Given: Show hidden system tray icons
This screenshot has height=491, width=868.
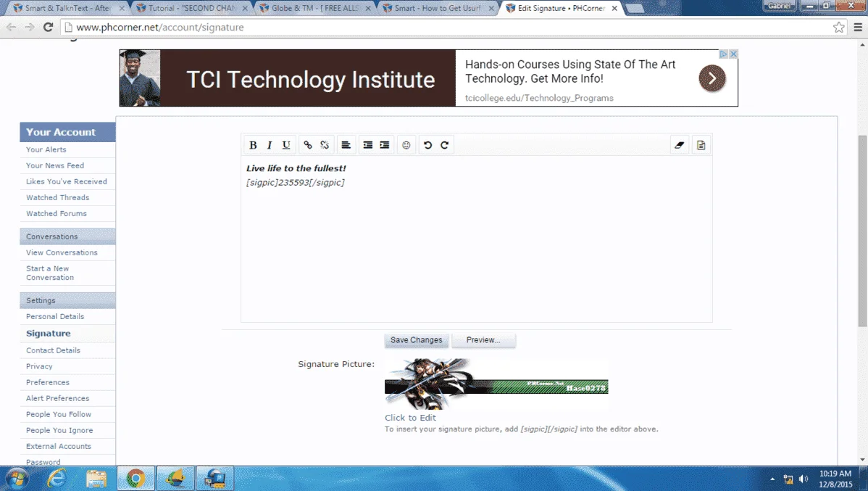Looking at the screenshot, I should click(772, 479).
